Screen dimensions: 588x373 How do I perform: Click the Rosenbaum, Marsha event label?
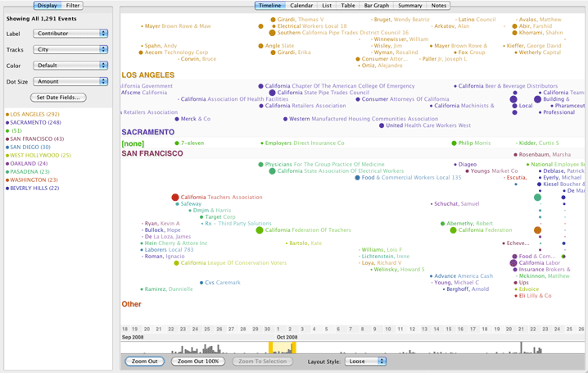click(x=545, y=154)
